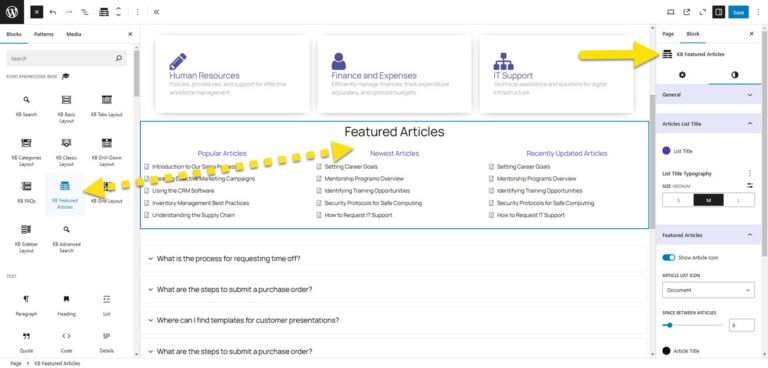Switch to the Block settings tab
Viewport: 768px width, 368px height.
pyautogui.click(x=693, y=34)
